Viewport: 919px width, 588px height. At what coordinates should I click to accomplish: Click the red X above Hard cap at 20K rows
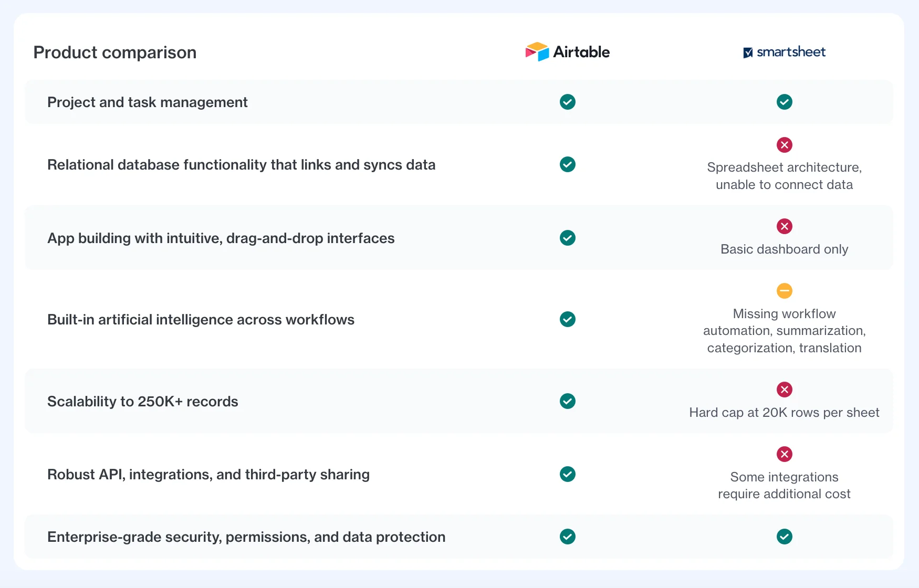click(x=785, y=390)
